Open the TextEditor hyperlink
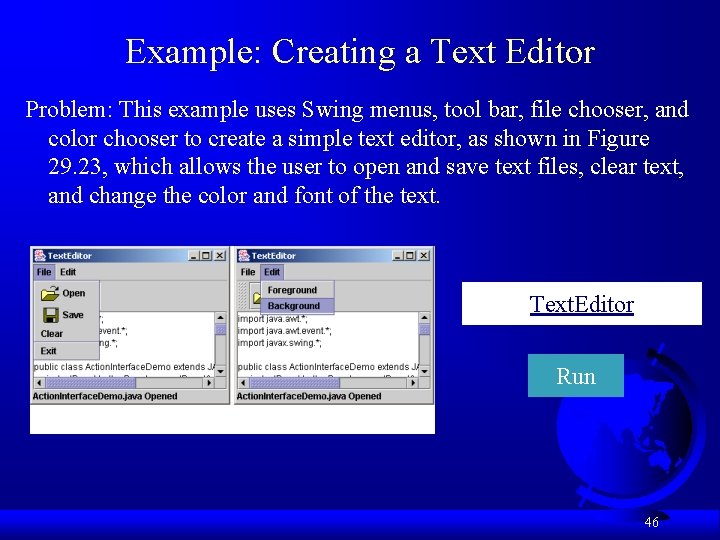 [x=581, y=304]
